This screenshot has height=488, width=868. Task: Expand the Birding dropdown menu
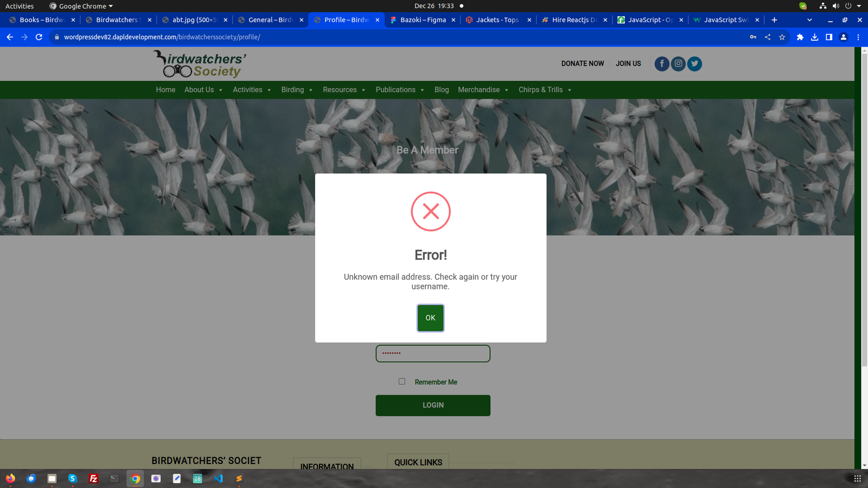(x=296, y=90)
